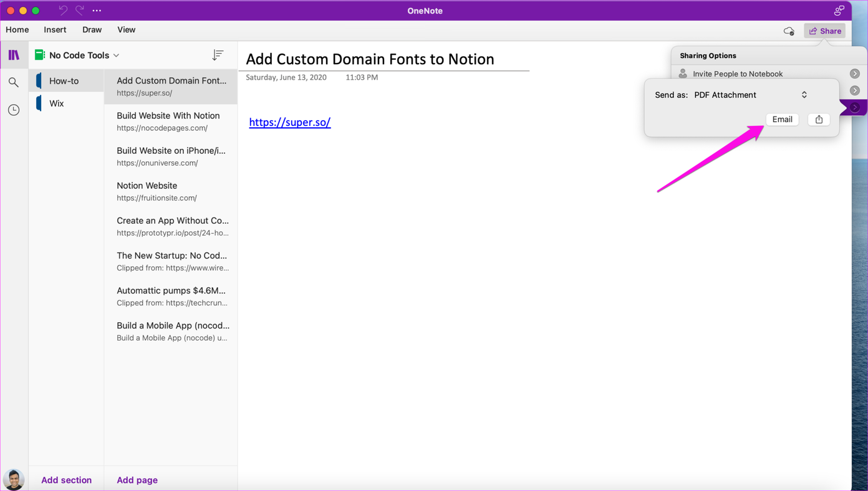Click the profile picture in the bottom corner
868x491 pixels.
(x=13, y=479)
